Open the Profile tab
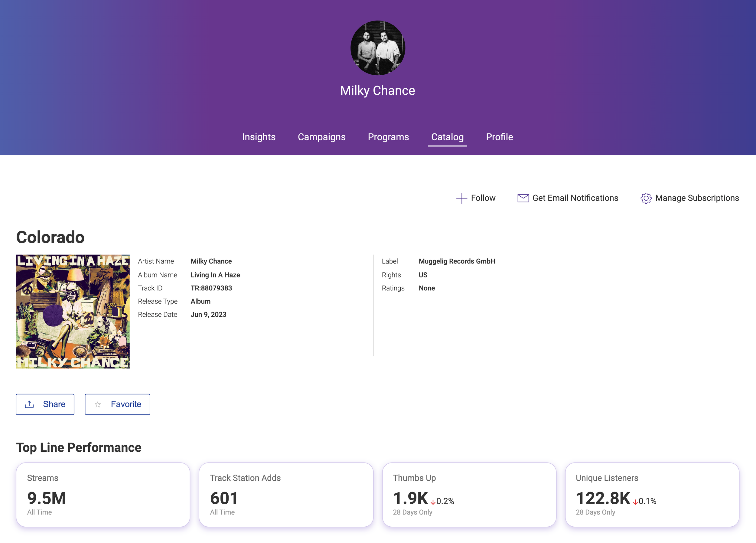This screenshot has height=543, width=756. pos(499,137)
